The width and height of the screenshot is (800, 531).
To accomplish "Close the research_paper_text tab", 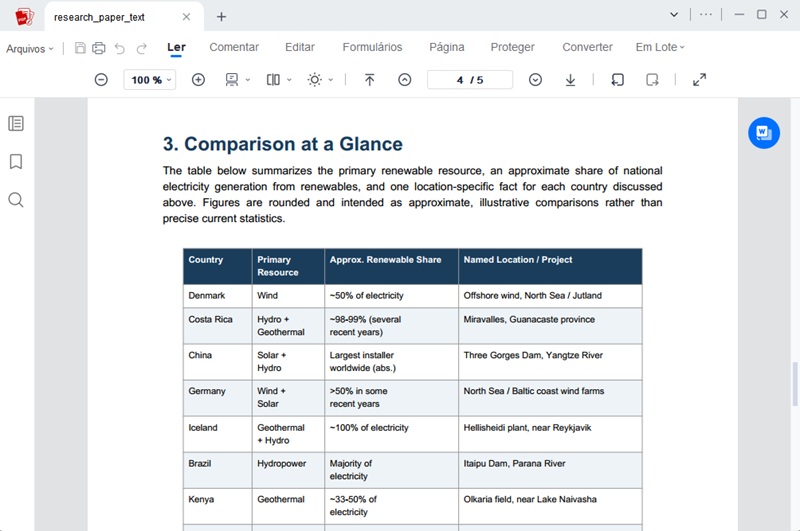I will (186, 17).
